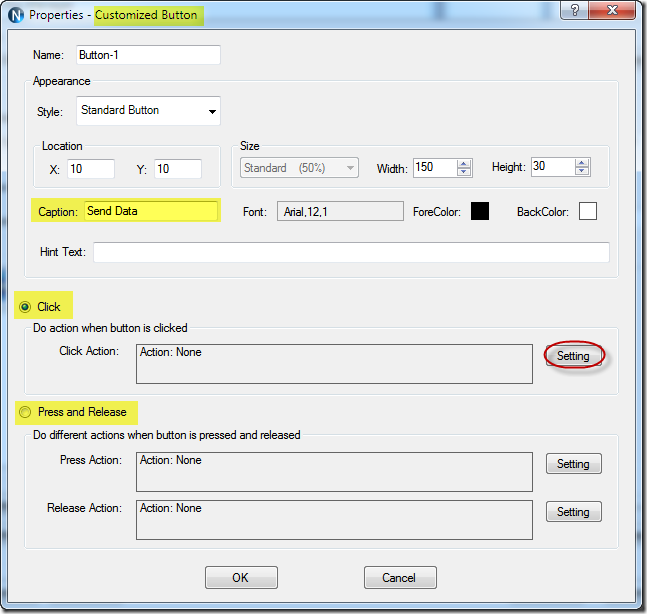Open Setting for Press Action

pyautogui.click(x=574, y=464)
